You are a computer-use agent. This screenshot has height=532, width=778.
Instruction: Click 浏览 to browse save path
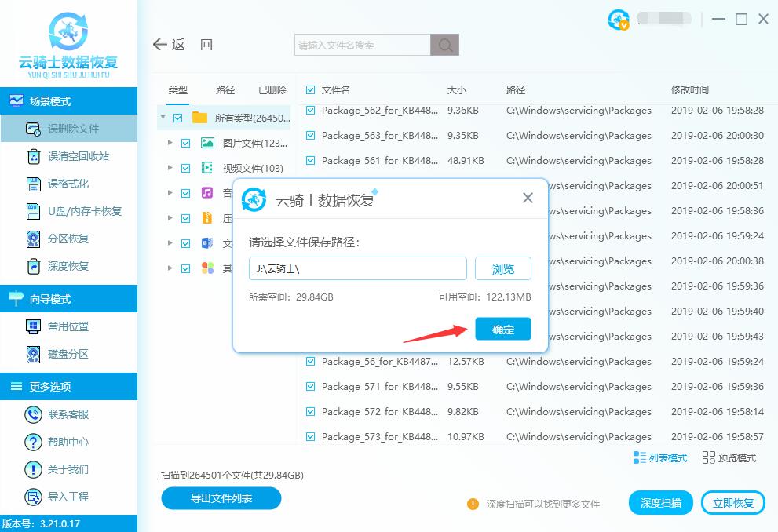point(503,268)
